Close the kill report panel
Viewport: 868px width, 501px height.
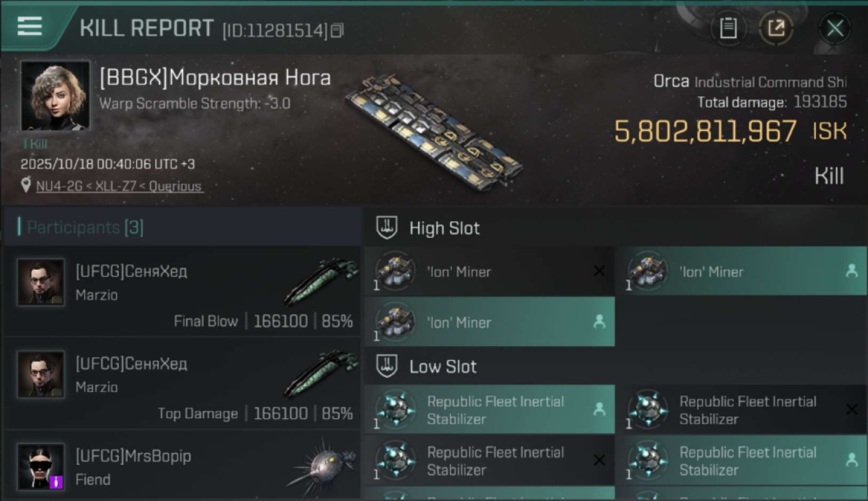pos(835,28)
